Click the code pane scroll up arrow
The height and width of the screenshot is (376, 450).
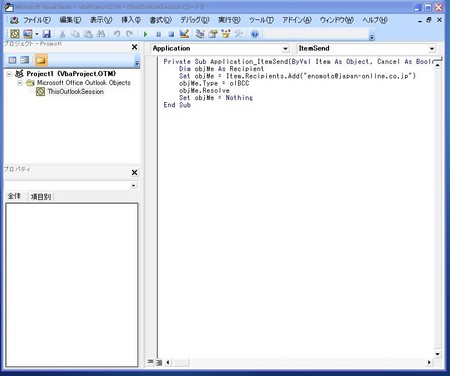tap(438, 65)
